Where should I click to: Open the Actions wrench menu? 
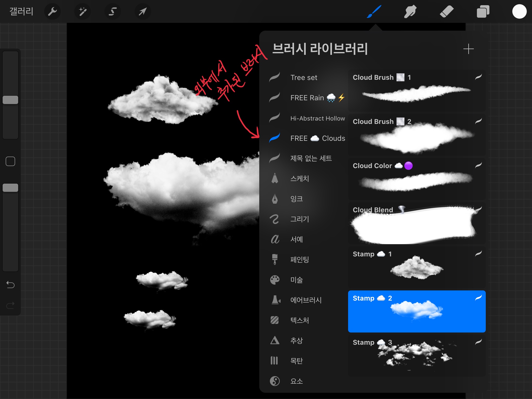(x=52, y=11)
